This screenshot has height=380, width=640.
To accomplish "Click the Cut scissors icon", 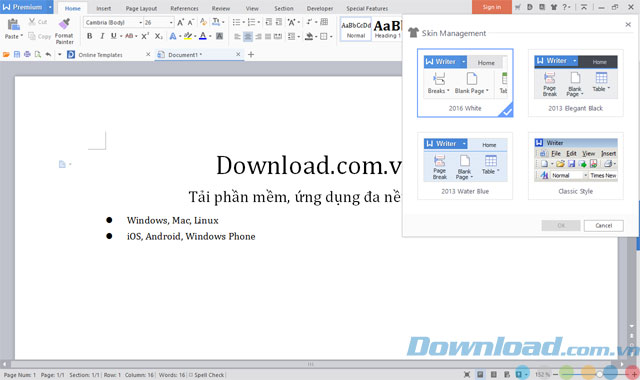I will click(x=32, y=22).
